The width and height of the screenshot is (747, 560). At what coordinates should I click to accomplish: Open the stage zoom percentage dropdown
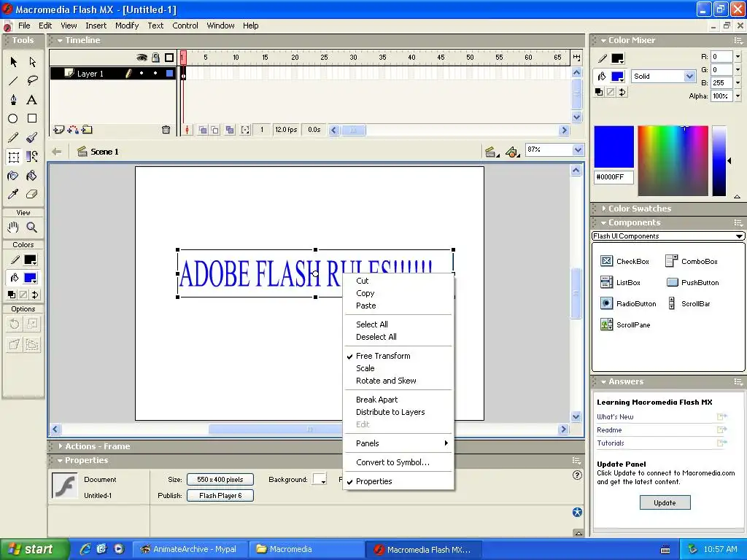pyautogui.click(x=578, y=150)
